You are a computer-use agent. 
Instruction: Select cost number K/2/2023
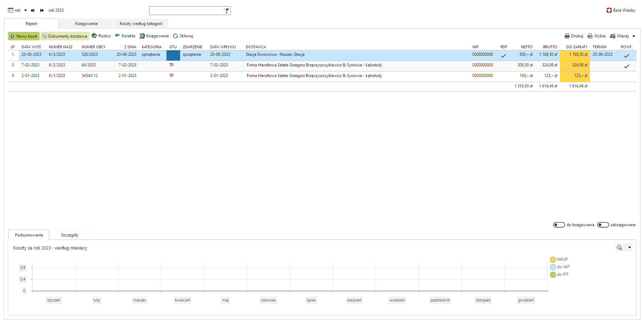tap(57, 65)
